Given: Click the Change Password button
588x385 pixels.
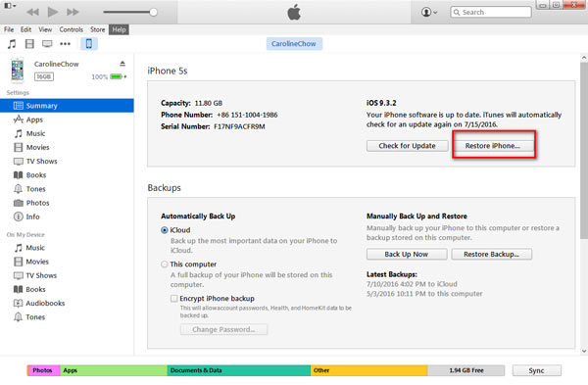Looking at the screenshot, I should click(223, 329).
